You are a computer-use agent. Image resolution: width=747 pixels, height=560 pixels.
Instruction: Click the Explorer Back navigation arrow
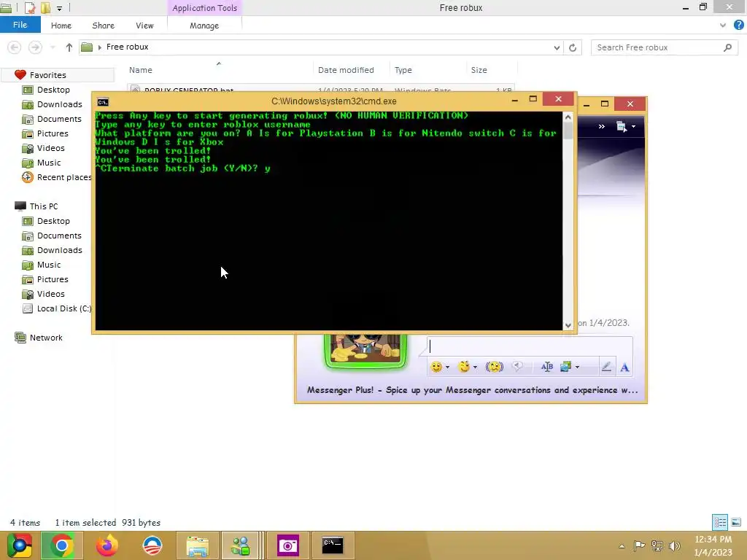click(15, 47)
